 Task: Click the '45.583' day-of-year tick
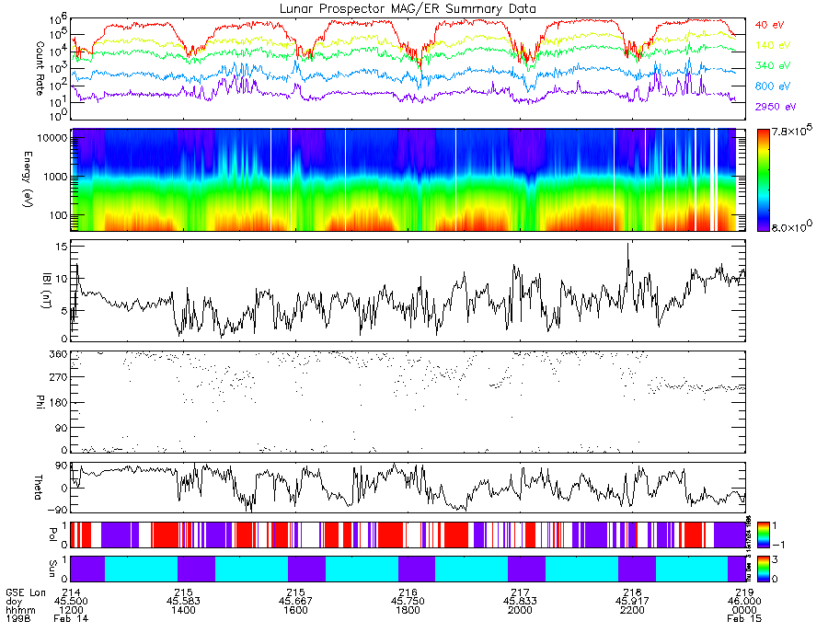click(183, 602)
